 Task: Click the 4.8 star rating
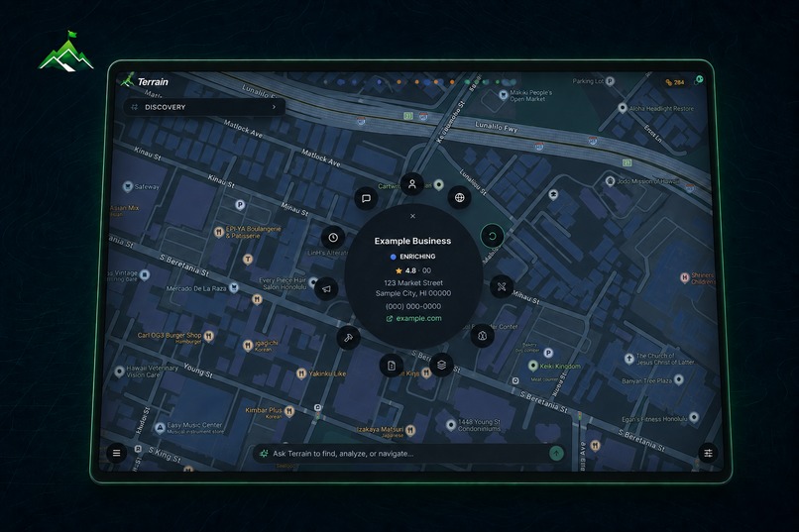[406, 270]
